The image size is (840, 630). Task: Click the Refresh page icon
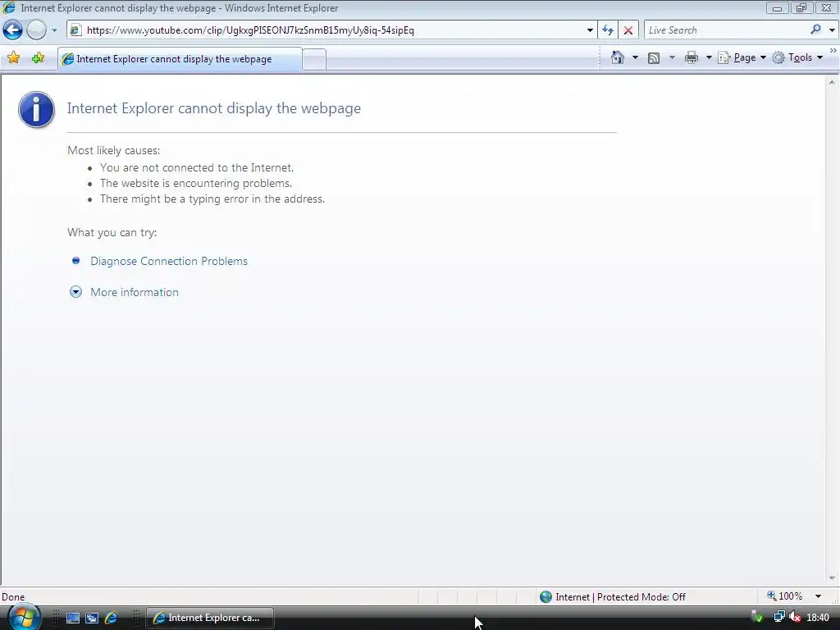click(608, 30)
